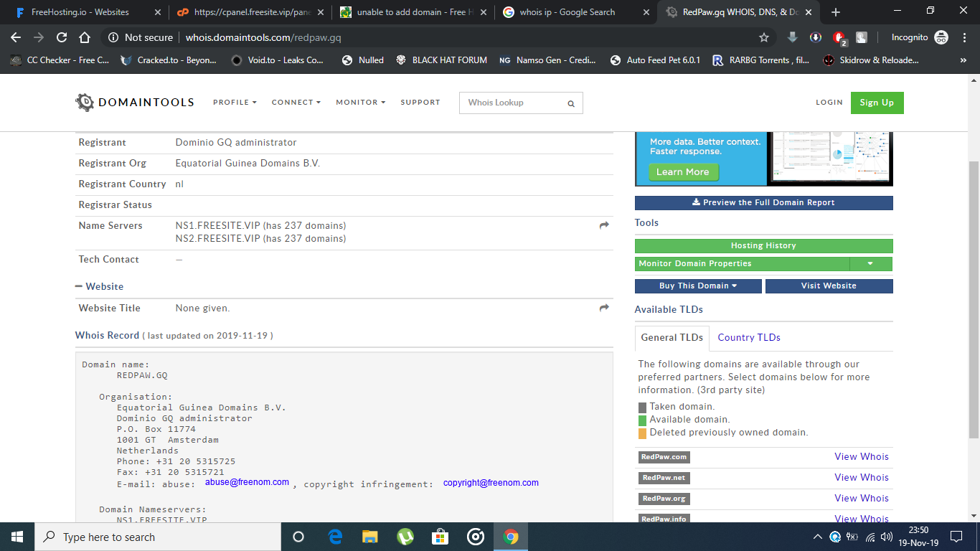This screenshot has height=551, width=980.
Task: Open action center notifications icon
Action: pos(956,537)
